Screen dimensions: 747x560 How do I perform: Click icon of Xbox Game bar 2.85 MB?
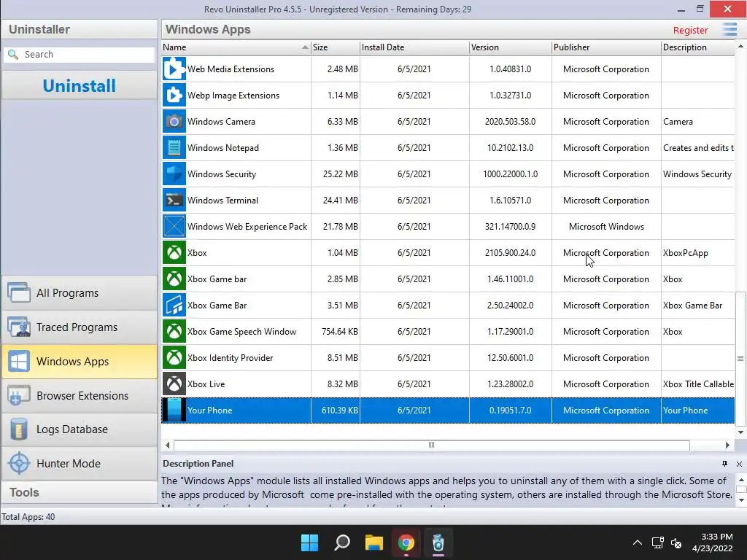pos(174,279)
